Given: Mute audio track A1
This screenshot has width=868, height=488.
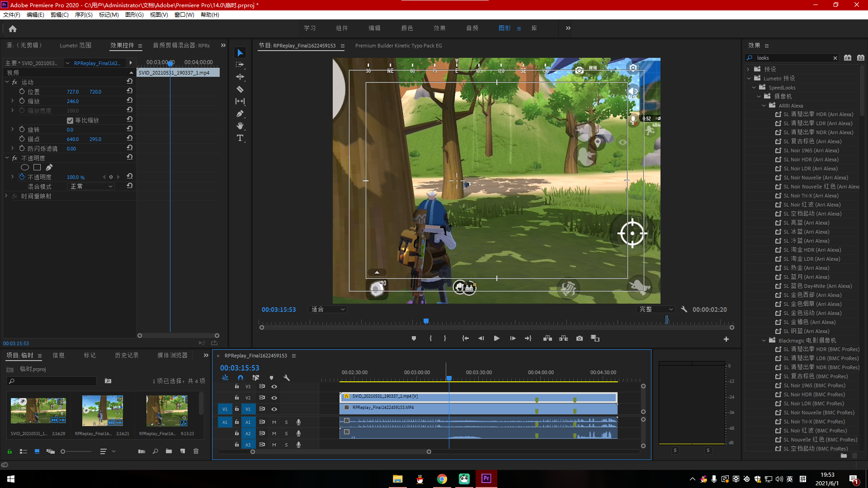Looking at the screenshot, I should point(274,422).
